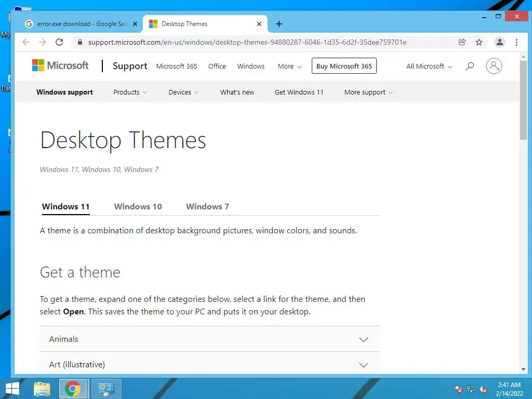Switch to the Windows 10 tab
532x399 pixels.
(138, 207)
